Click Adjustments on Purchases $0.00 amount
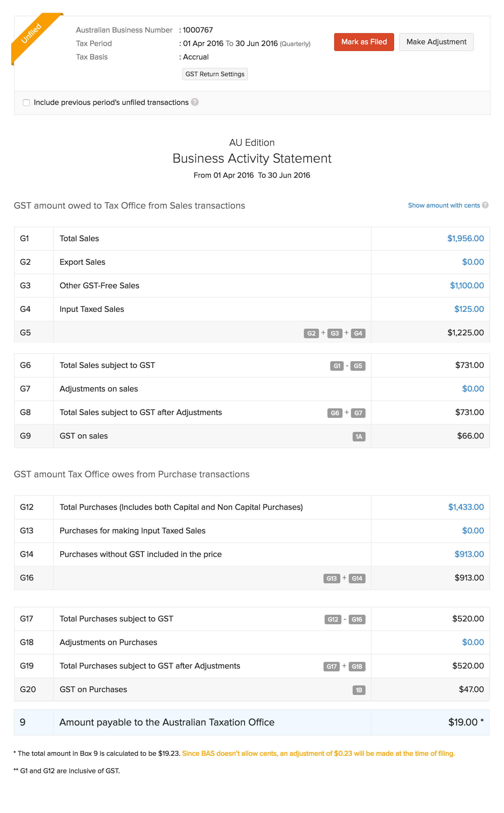This screenshot has width=504, height=813. click(x=473, y=642)
